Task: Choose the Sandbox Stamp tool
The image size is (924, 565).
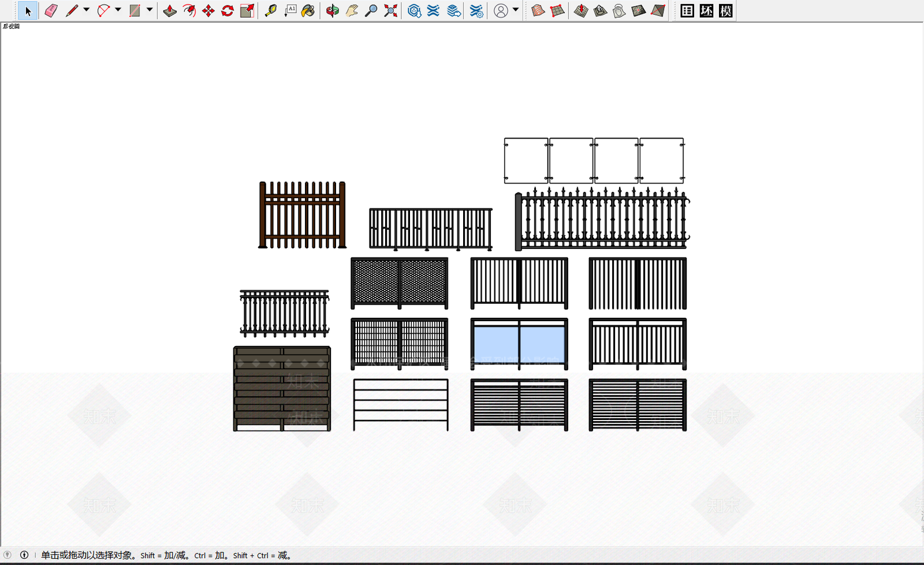Action: 600,10
